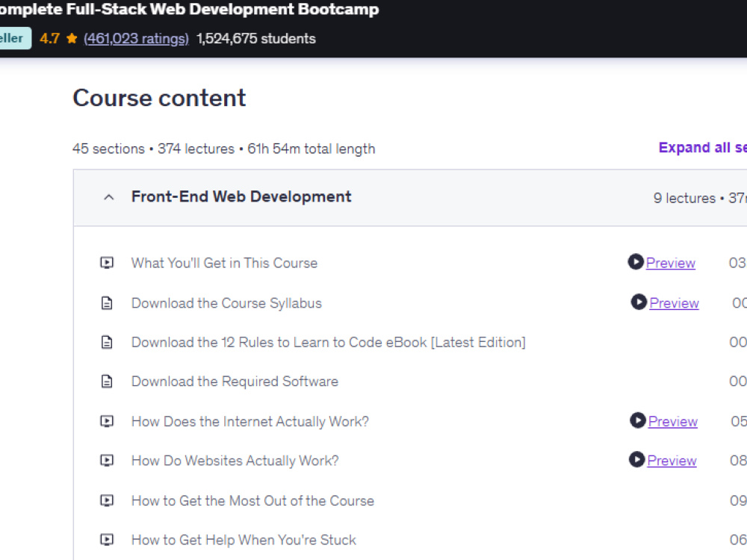Click video icon for How to Get Help When You're Stuck
Image resolution: width=747 pixels, height=560 pixels.
pyautogui.click(x=107, y=540)
